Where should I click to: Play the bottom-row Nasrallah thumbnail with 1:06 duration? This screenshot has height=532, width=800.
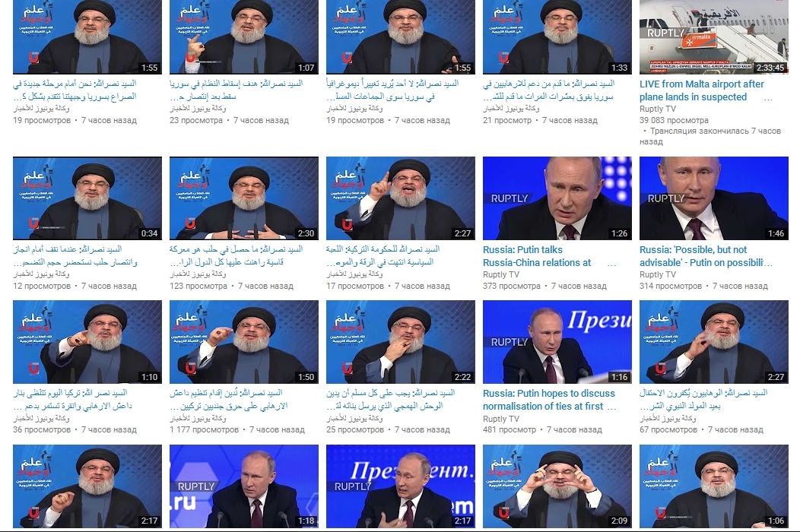click(714, 486)
